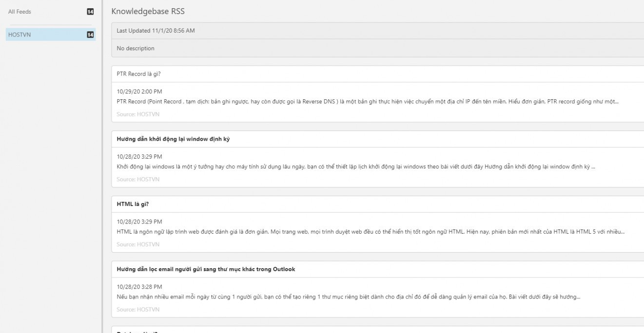Select the HOSTVN feed in sidebar
Screen dimensions: 644x333
pyautogui.click(x=20, y=35)
